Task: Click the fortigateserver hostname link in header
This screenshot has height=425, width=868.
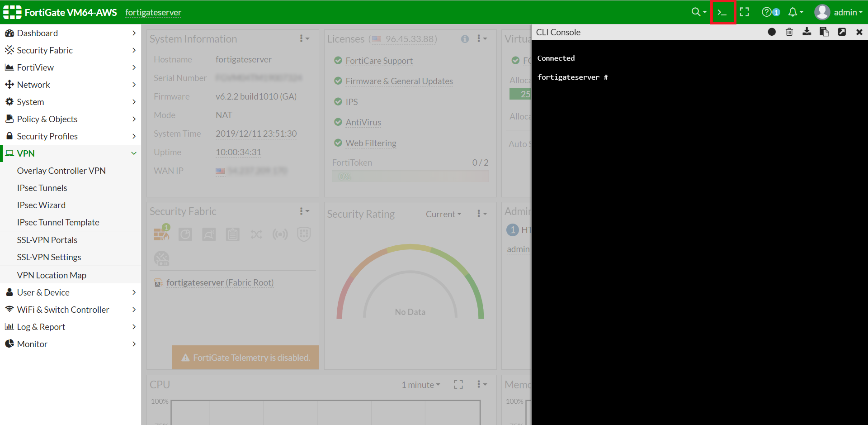Action: click(153, 12)
